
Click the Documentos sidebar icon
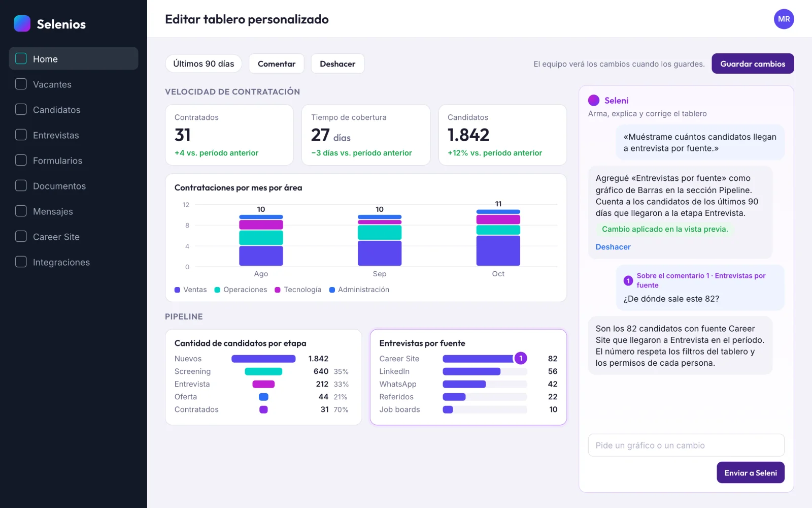point(21,185)
